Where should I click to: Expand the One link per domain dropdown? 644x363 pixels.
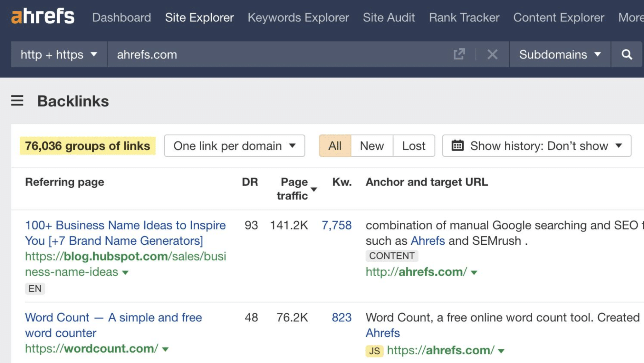tap(235, 146)
